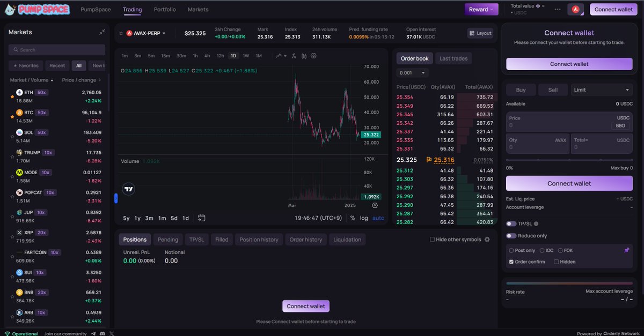The height and width of the screenshot is (336, 644).
Task: Open the PumpSpace nav item
Action: (x=96, y=10)
